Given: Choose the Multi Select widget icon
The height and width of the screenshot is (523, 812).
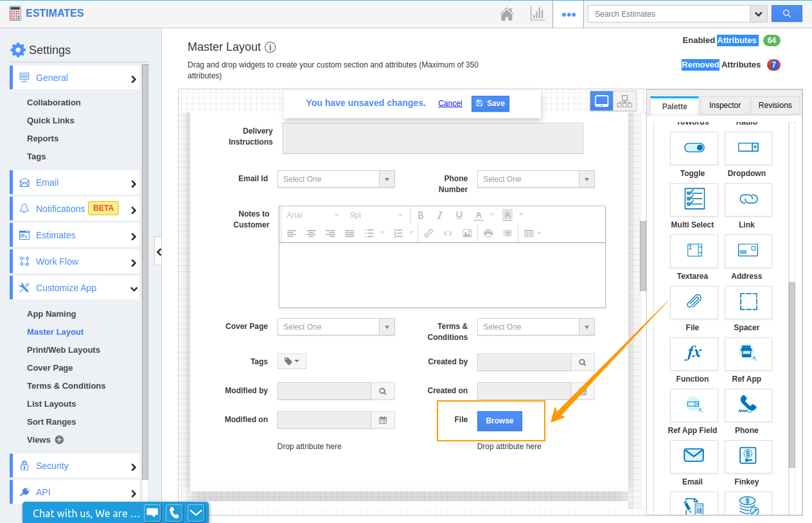Looking at the screenshot, I should pos(693,200).
